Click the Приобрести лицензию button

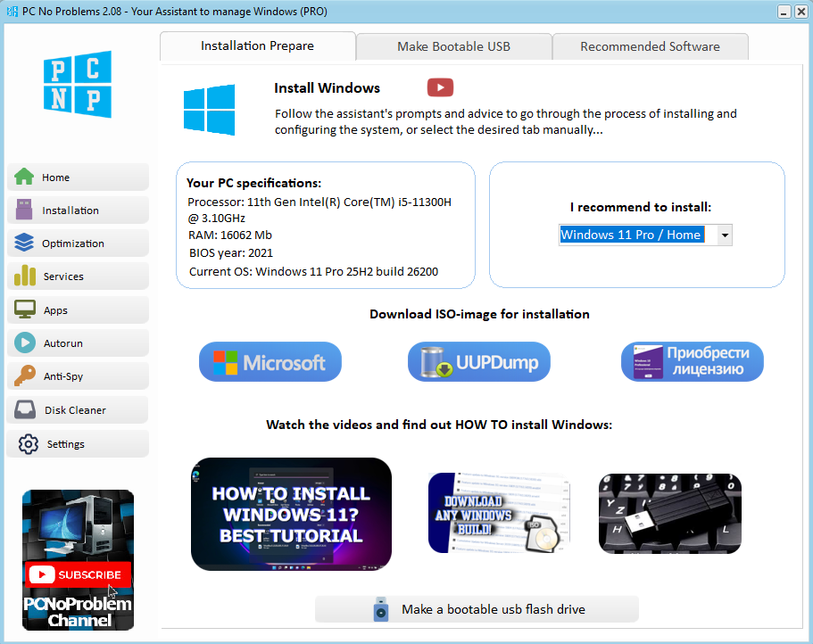pos(693,361)
